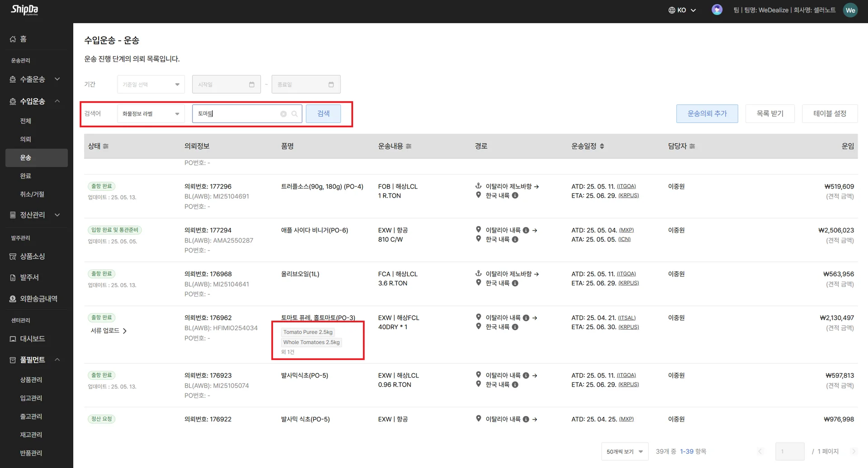Open the start date calendar picker
The height and width of the screenshot is (468, 868).
coord(252,85)
